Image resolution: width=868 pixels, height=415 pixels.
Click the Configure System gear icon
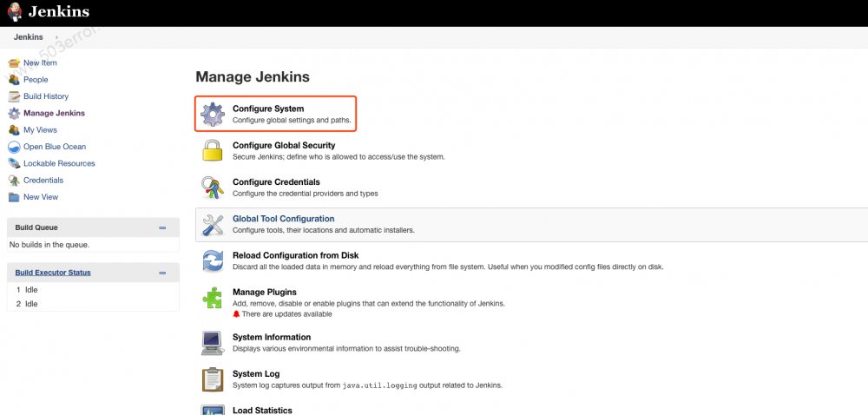tap(213, 114)
